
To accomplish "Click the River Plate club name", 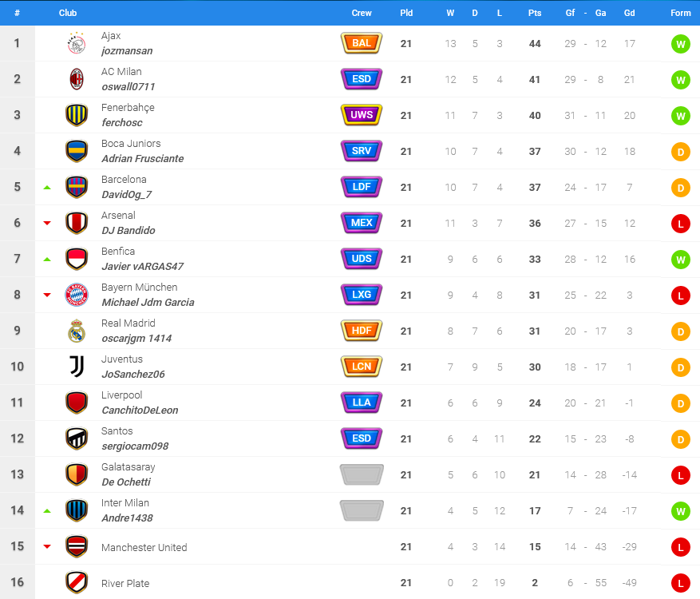I will coord(125,583).
